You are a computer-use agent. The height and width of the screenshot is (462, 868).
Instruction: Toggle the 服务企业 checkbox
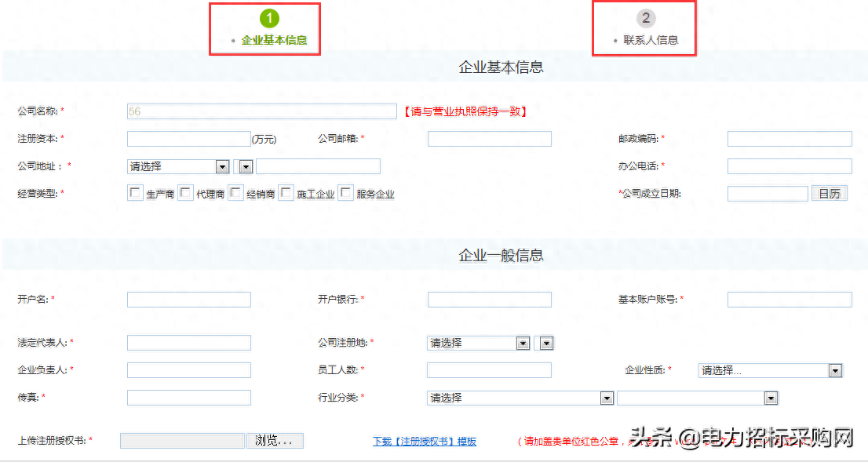tap(346, 193)
